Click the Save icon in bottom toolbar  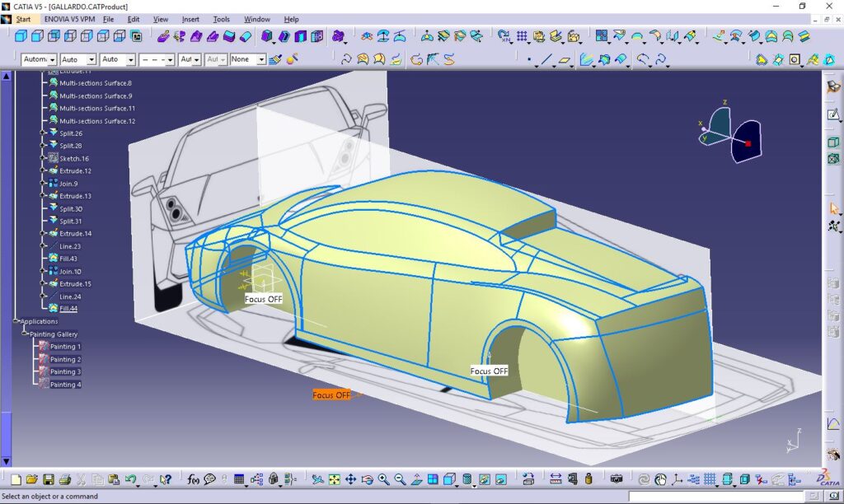49,479
